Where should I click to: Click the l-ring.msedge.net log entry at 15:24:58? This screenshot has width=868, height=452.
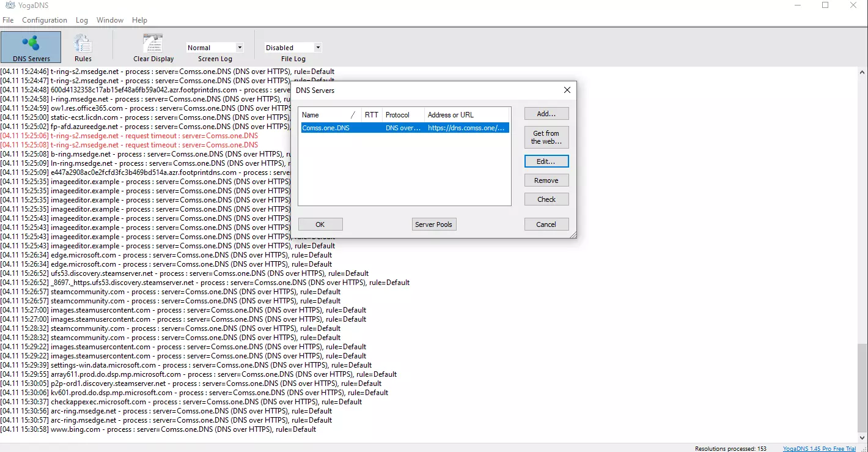[145, 99]
